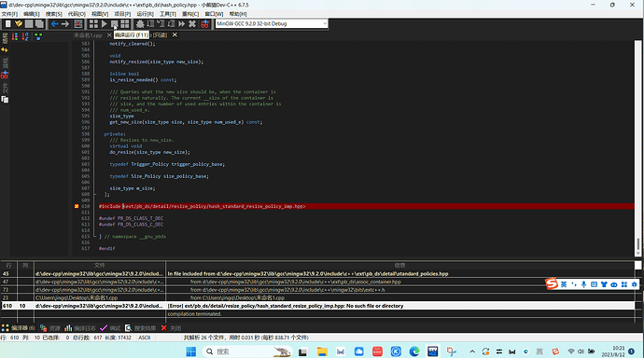The image size is (644, 358).
Task: Create a new file with the toolbar icon
Action: coord(7,24)
